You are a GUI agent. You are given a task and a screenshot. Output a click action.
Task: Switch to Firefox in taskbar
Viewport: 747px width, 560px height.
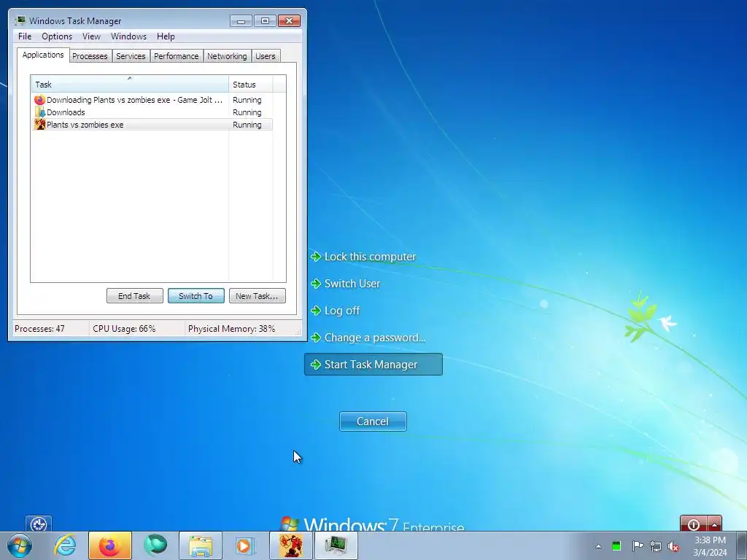[x=109, y=545]
